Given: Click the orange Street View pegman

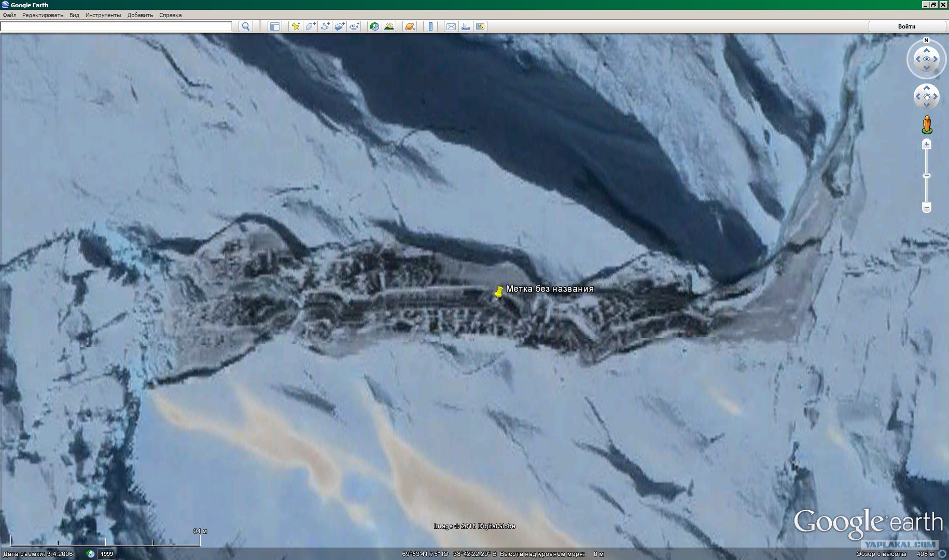Looking at the screenshot, I should [x=927, y=125].
